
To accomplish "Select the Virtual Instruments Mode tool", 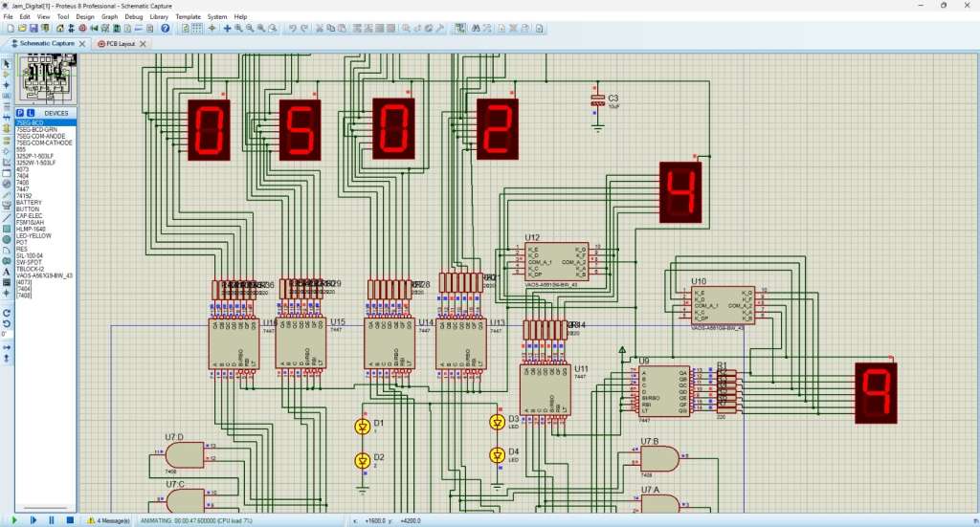I will point(7,206).
